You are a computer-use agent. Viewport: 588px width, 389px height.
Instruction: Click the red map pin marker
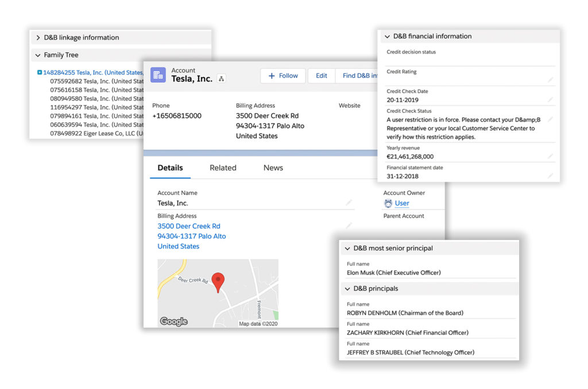pos(218,282)
